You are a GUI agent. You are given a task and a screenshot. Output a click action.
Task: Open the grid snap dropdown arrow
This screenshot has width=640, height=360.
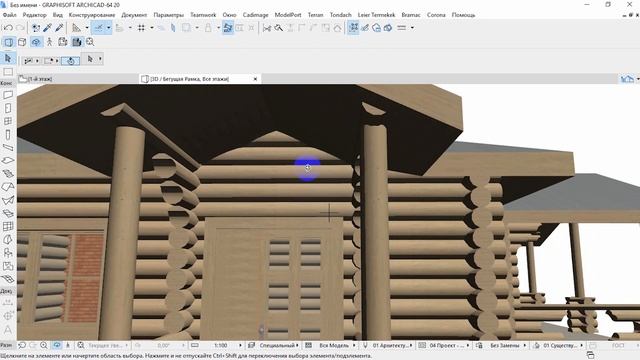click(151, 28)
